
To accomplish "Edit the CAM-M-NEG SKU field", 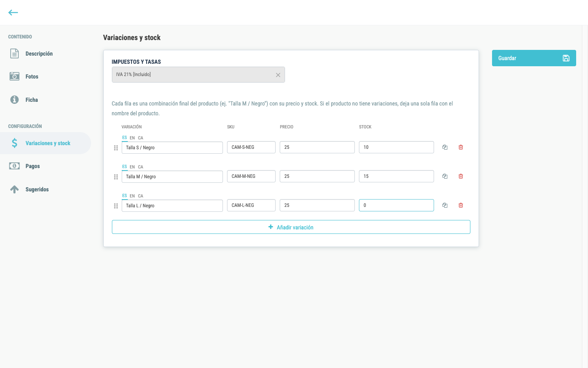I will click(251, 176).
